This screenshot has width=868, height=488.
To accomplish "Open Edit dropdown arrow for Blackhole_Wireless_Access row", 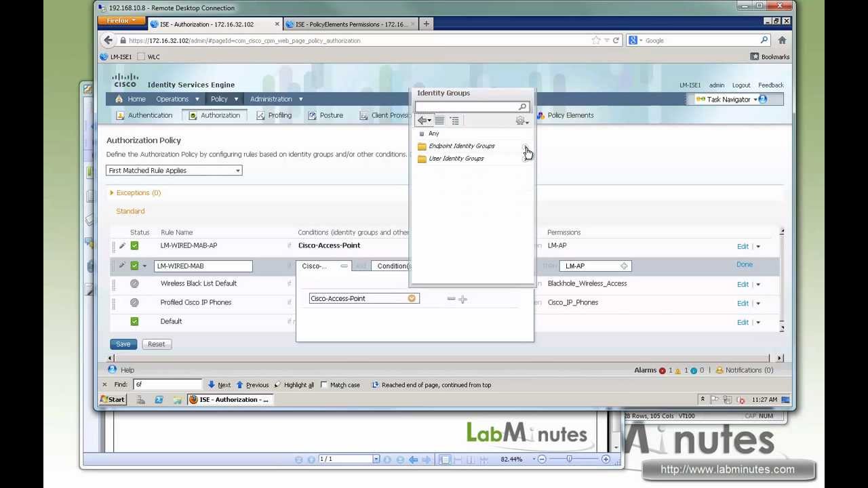I will tap(758, 285).
